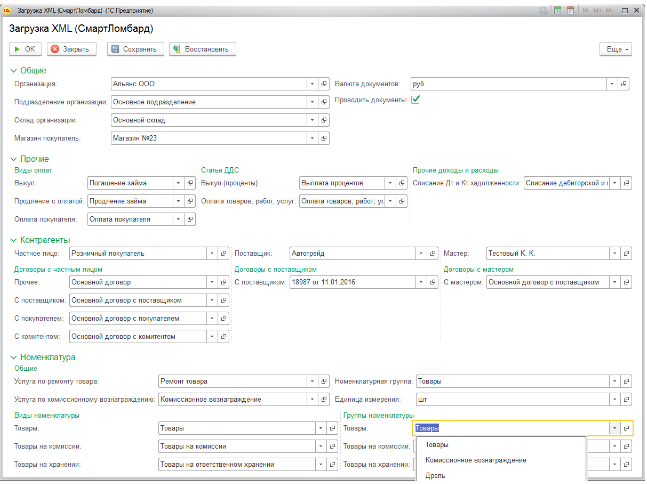This screenshot has width=647, height=484.
Task: Click open icon for Продление с оплатой
Action: point(190,201)
